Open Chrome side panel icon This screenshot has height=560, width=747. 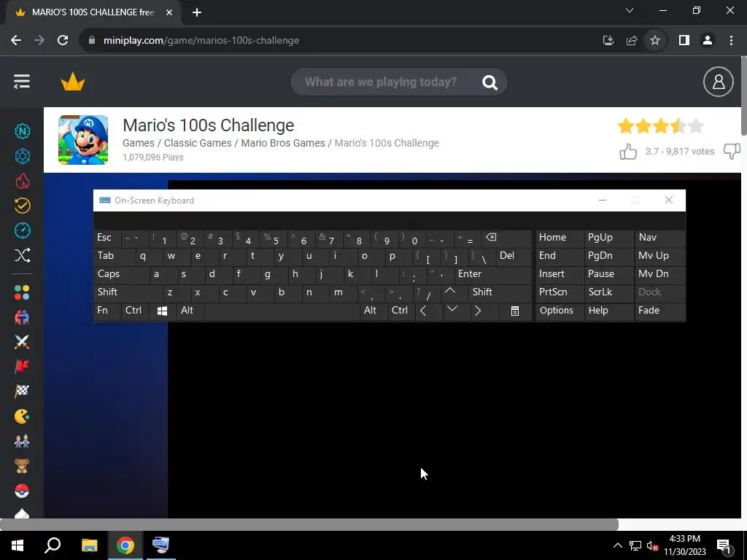click(684, 41)
